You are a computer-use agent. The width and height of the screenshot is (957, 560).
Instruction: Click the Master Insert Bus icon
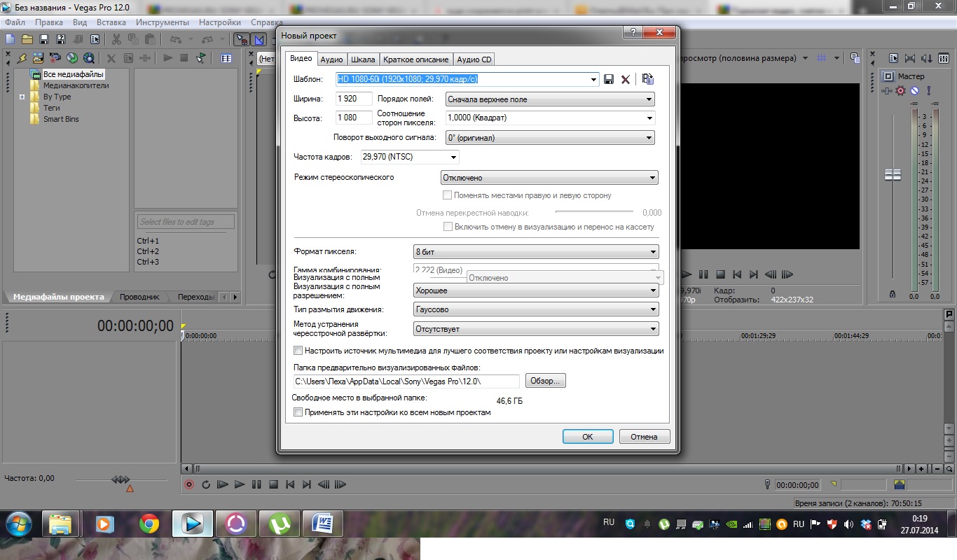tap(888, 91)
